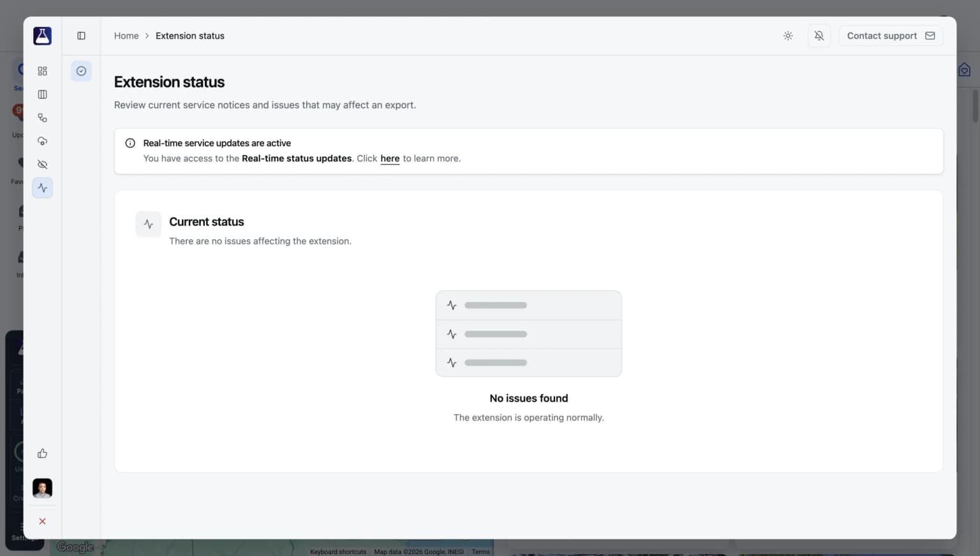Viewport: 980px width, 556px height.
Task: Click the background page vertical scrollbar
Action: pyautogui.click(x=975, y=106)
